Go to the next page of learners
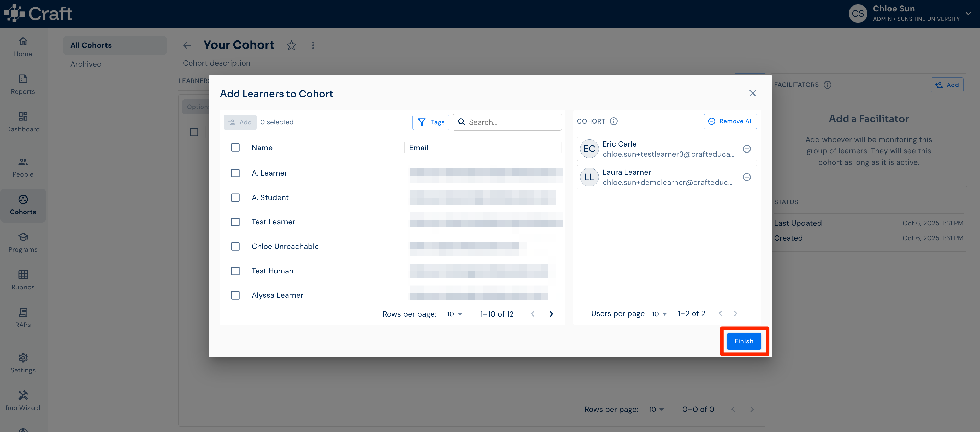This screenshot has height=432, width=980. tap(551, 314)
